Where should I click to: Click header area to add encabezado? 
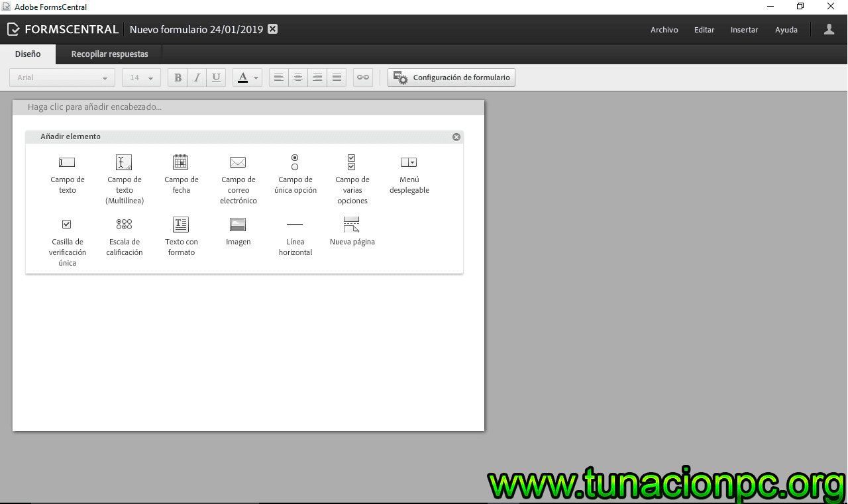[248, 107]
